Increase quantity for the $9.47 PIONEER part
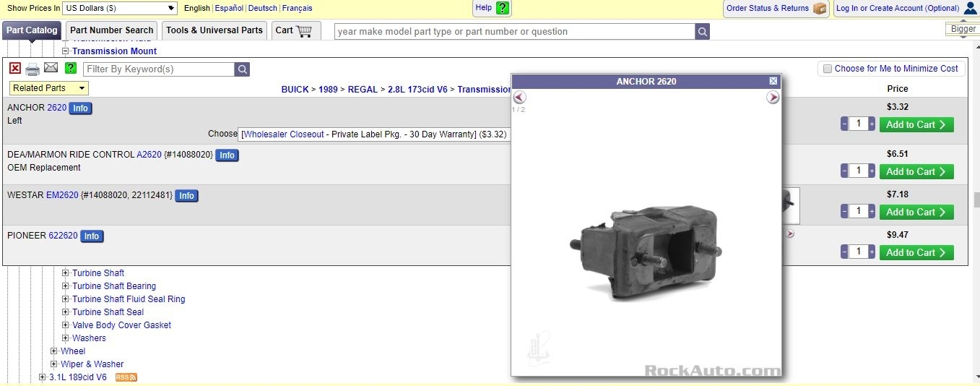The image size is (980, 386). pos(872,252)
